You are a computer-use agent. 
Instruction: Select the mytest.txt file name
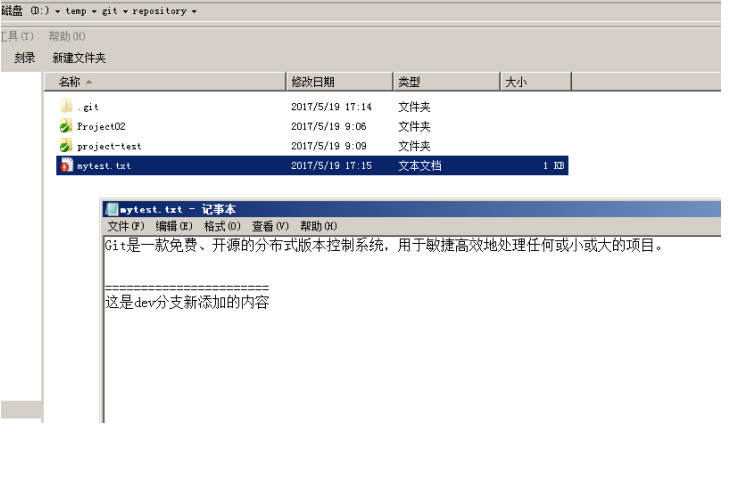pos(104,166)
